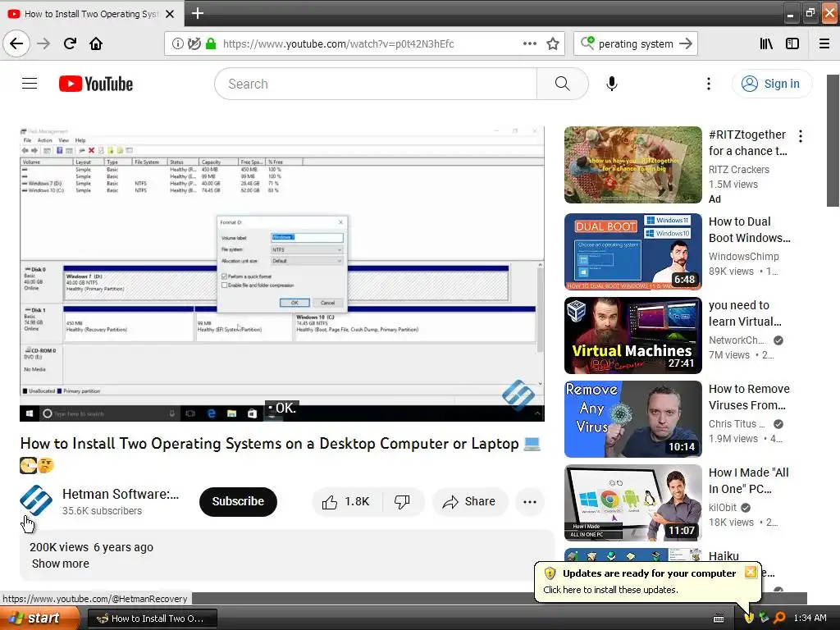Click '200K views 6 years ago' text
840x630 pixels.
[91, 547]
